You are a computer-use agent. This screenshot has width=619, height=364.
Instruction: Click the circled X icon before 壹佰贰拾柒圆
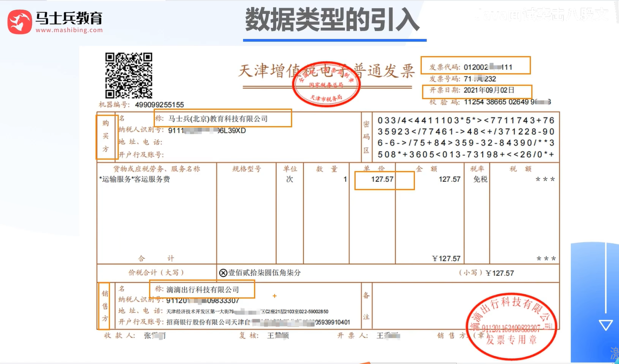[x=223, y=273]
